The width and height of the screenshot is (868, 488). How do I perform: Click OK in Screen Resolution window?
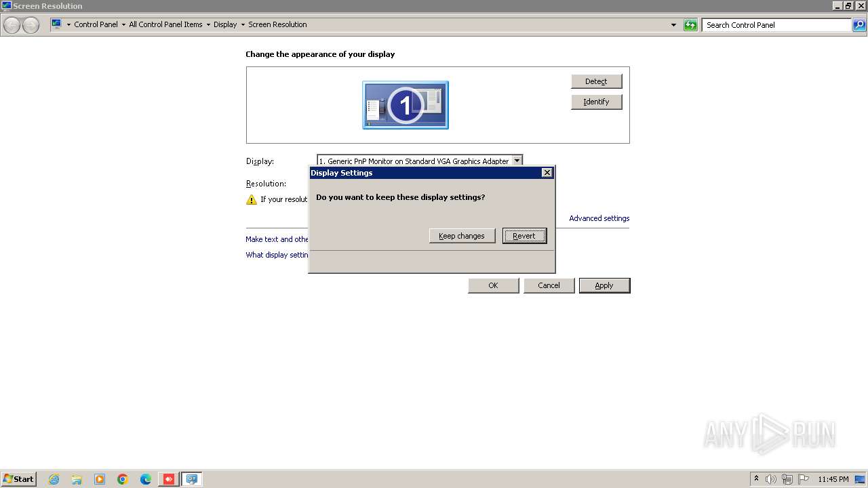(x=493, y=285)
